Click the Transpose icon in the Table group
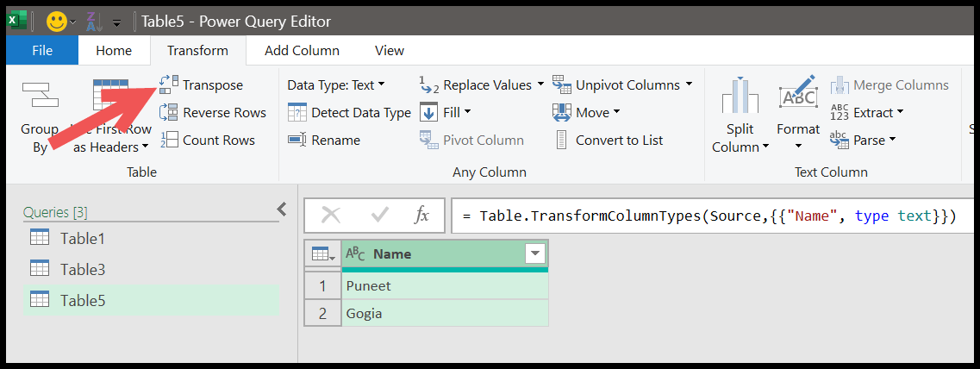Screen dimensions: 980x369 coord(169,85)
